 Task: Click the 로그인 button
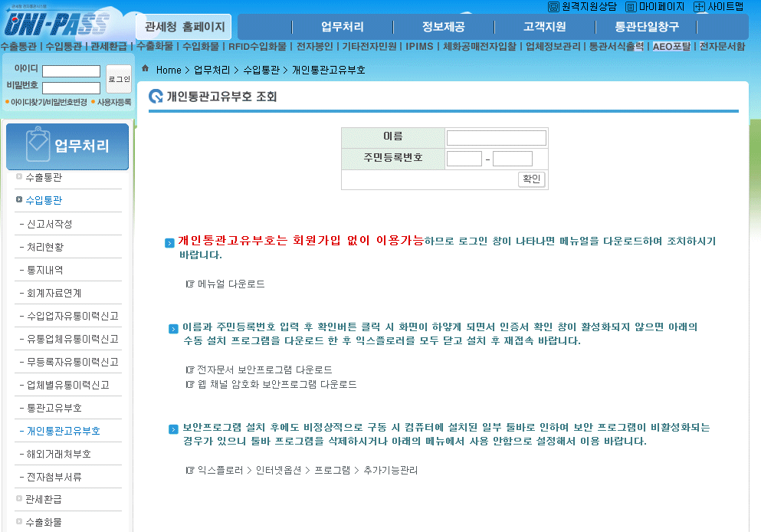pos(119,79)
